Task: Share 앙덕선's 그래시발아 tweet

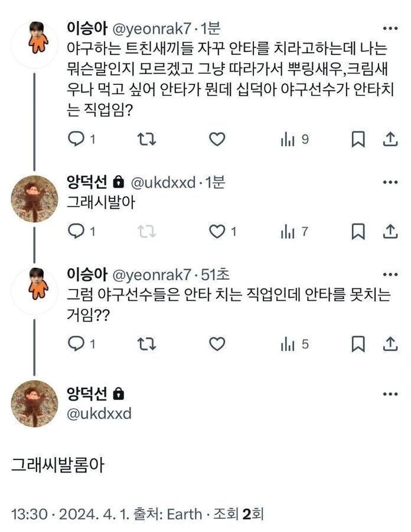Action: [390, 232]
